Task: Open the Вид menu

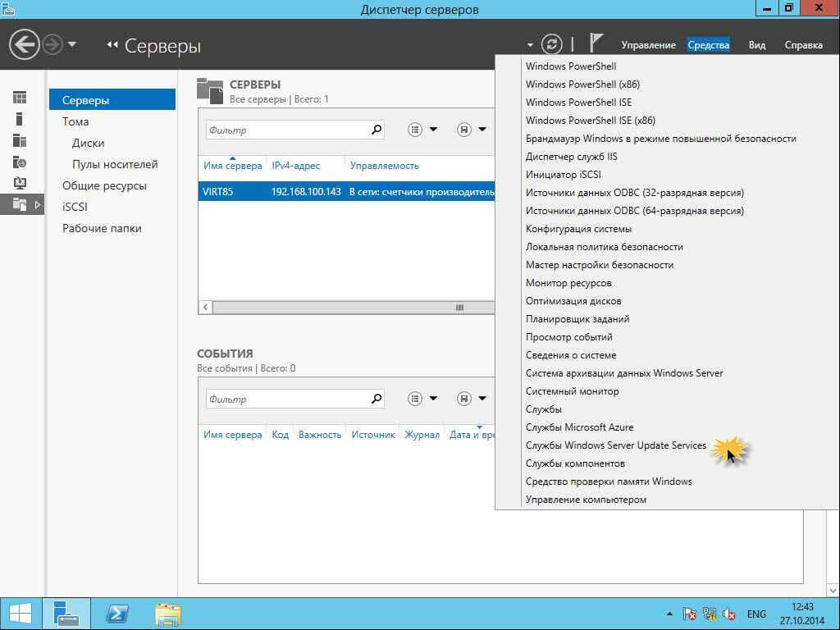Action: pyautogui.click(x=757, y=45)
